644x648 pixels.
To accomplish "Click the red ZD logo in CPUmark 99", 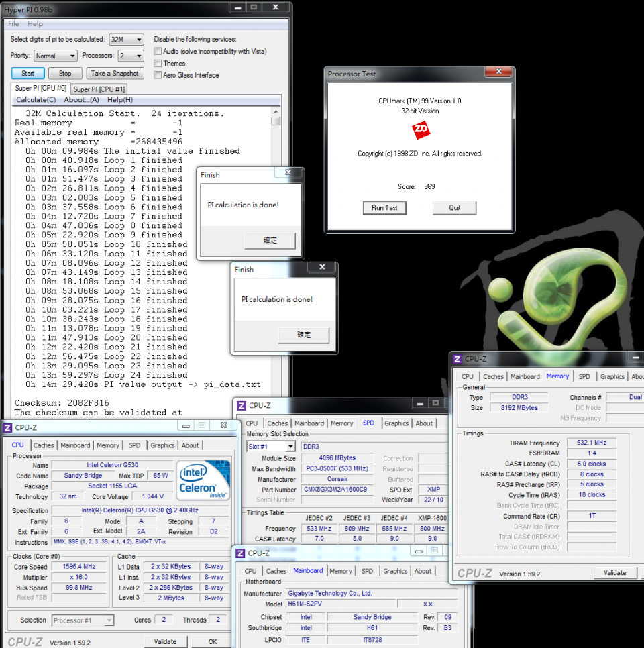I will click(x=421, y=131).
